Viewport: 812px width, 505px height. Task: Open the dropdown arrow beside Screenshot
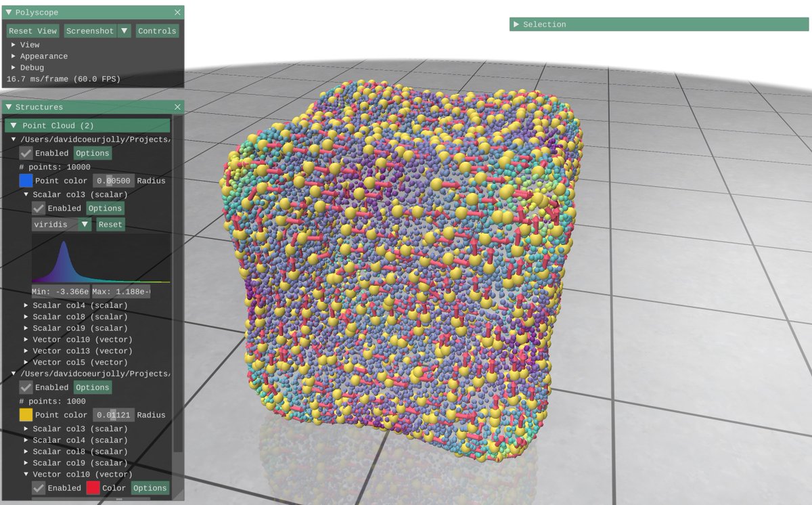(125, 31)
